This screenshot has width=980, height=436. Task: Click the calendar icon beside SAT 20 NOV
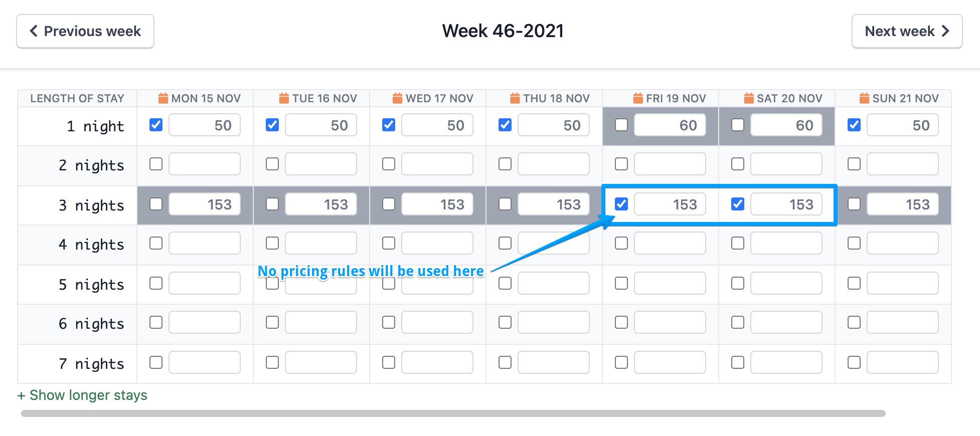749,98
